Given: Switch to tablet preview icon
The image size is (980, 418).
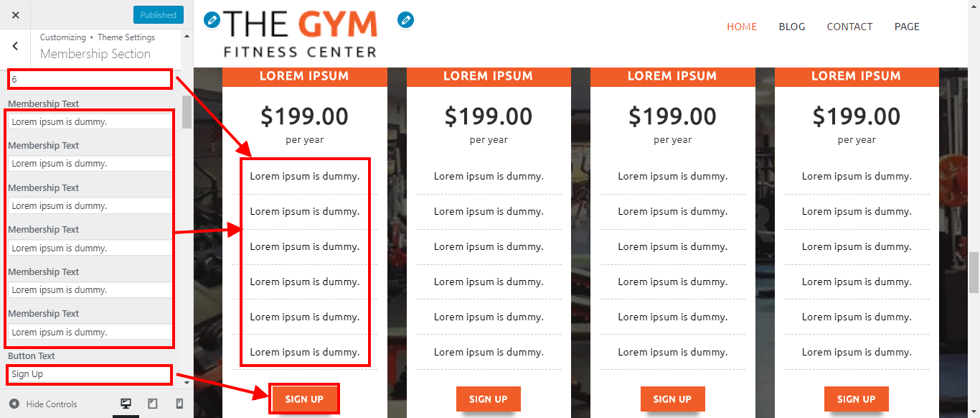Looking at the screenshot, I should pyautogui.click(x=152, y=404).
